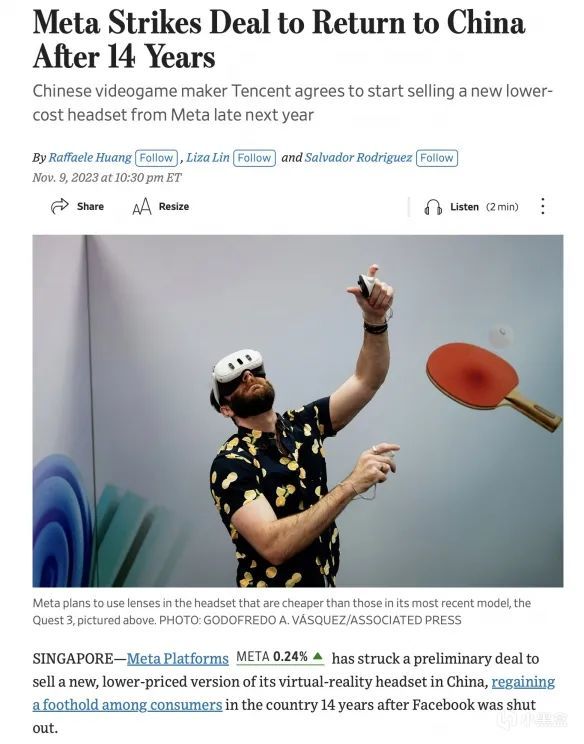The height and width of the screenshot is (744, 584).
Task: Open the three-dot more options menu
Action: 543,206
